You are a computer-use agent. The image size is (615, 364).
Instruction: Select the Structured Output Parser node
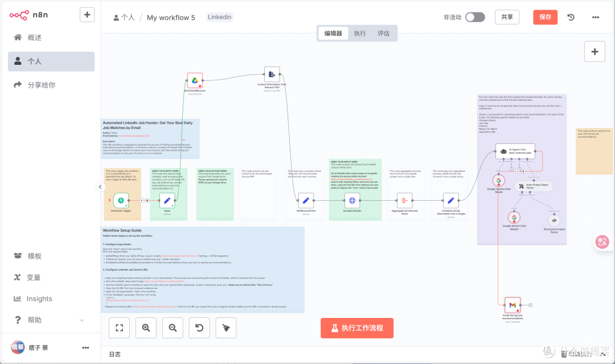click(554, 221)
